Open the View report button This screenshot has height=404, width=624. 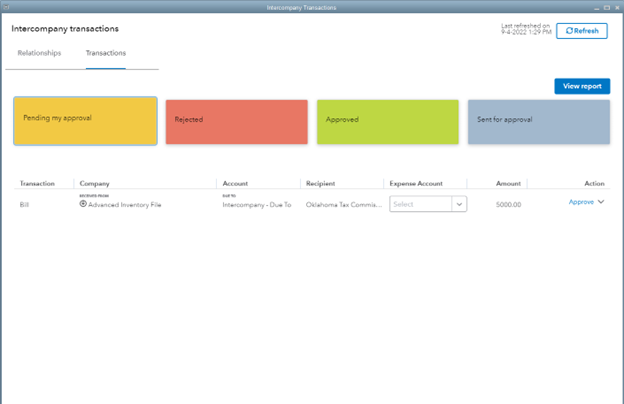pyautogui.click(x=581, y=86)
